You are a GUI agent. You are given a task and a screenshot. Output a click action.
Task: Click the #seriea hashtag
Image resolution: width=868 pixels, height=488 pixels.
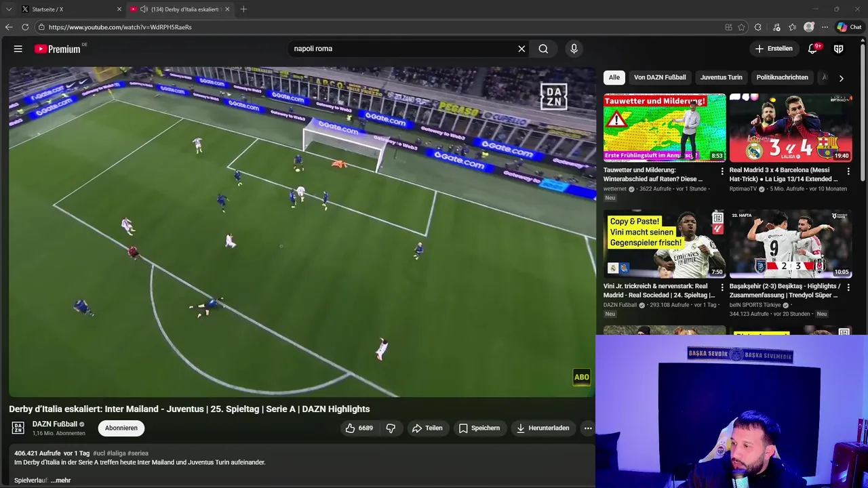click(138, 453)
